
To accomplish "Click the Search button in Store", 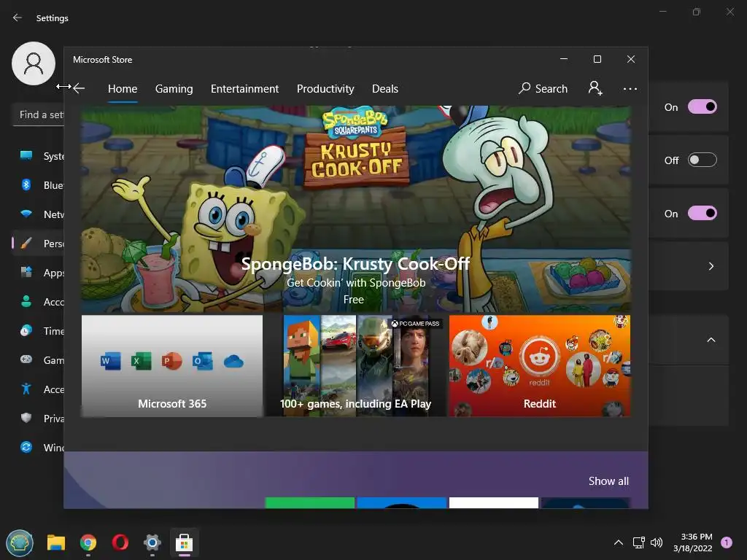I will coord(543,88).
